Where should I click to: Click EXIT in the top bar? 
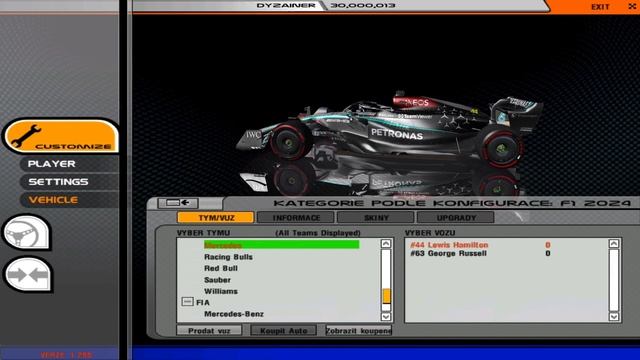pyautogui.click(x=600, y=7)
